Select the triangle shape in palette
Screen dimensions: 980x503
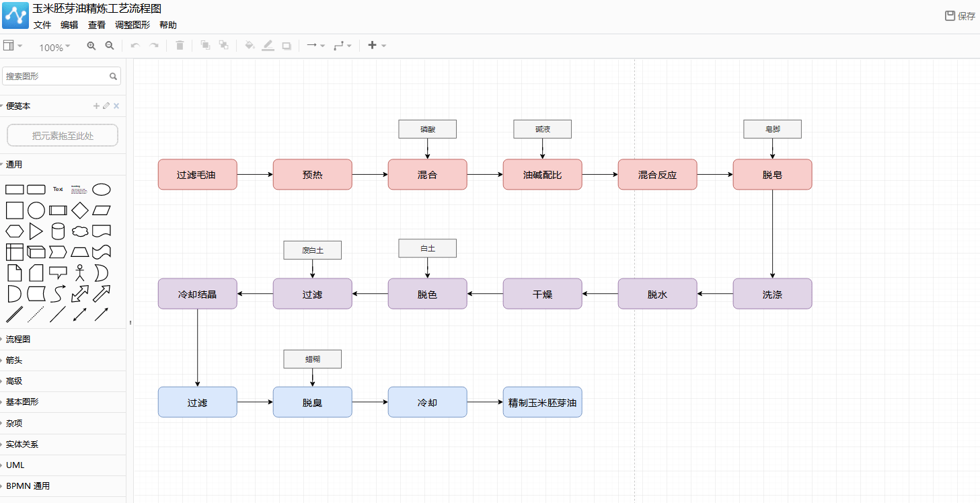[x=36, y=231]
